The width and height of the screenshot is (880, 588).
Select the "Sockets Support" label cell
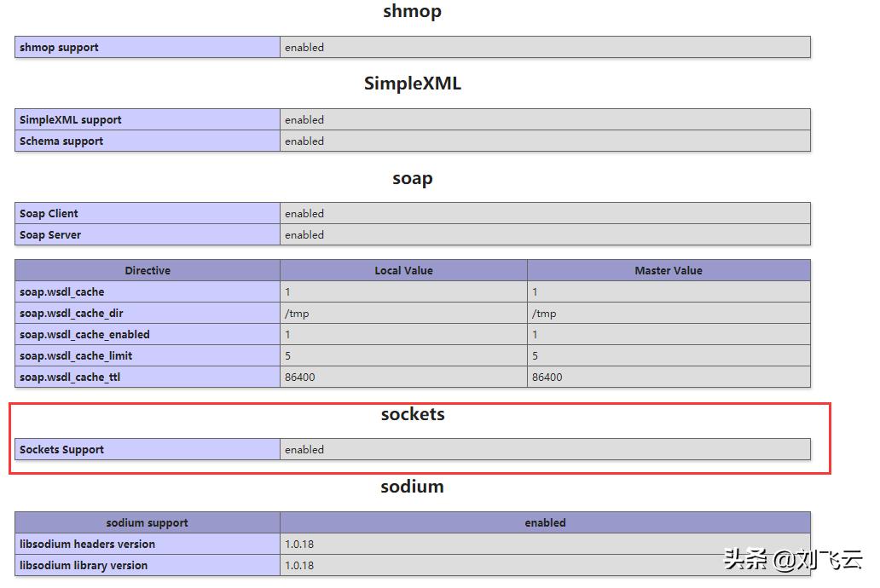coord(147,449)
